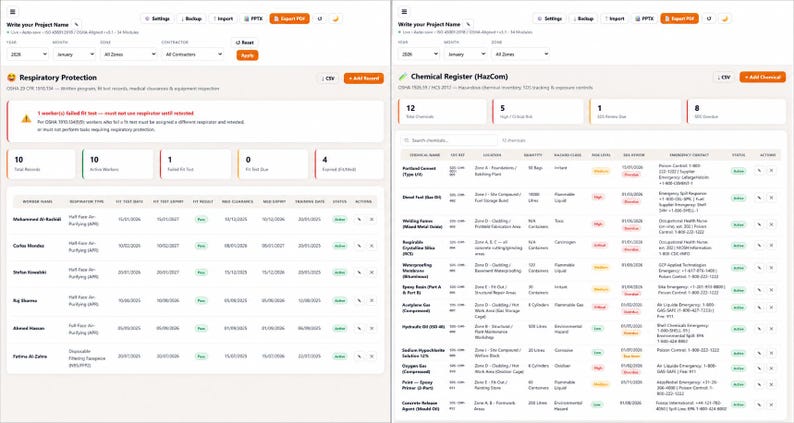Click the orange Apply button

247,55
